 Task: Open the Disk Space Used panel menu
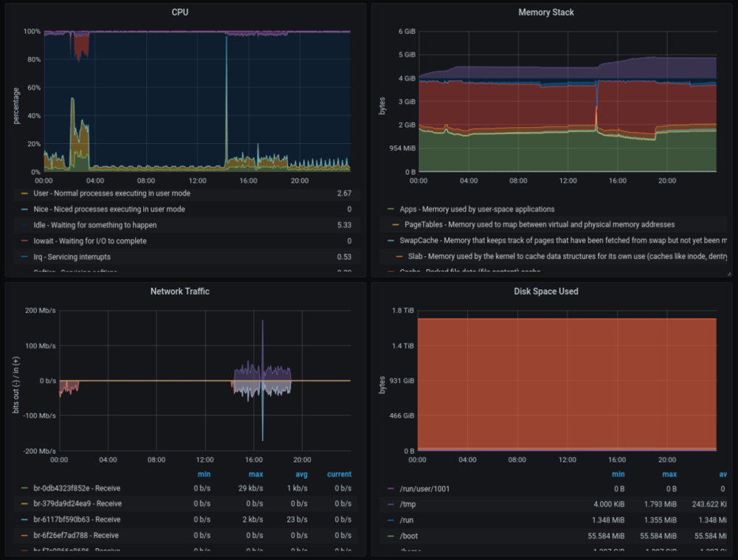pos(546,291)
